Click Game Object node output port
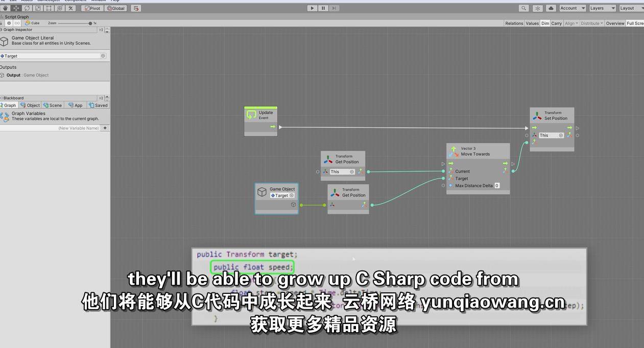This screenshot has height=348, width=644. click(x=301, y=205)
